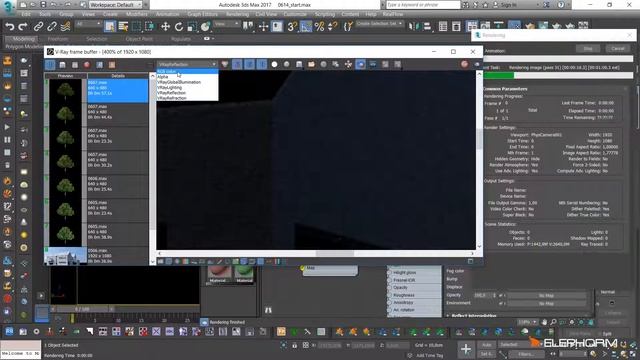Open the selection filter All dropdown

point(89,24)
